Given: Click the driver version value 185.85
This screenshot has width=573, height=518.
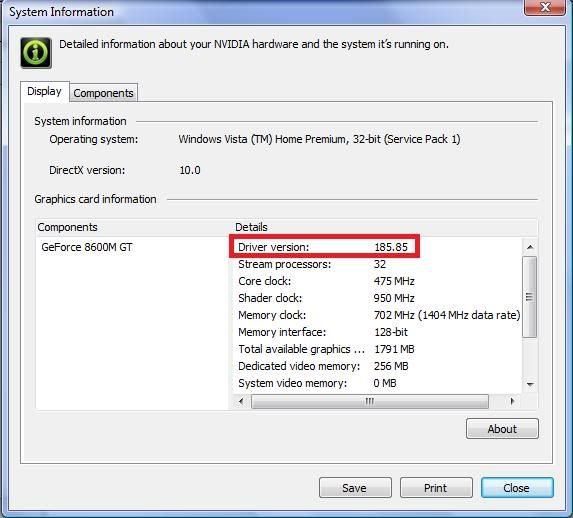Looking at the screenshot, I should [391, 247].
